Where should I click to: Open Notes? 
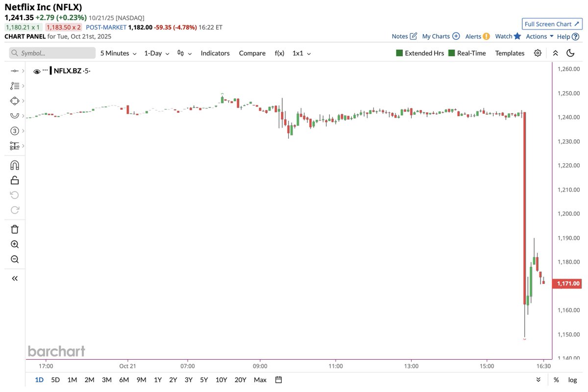point(404,36)
